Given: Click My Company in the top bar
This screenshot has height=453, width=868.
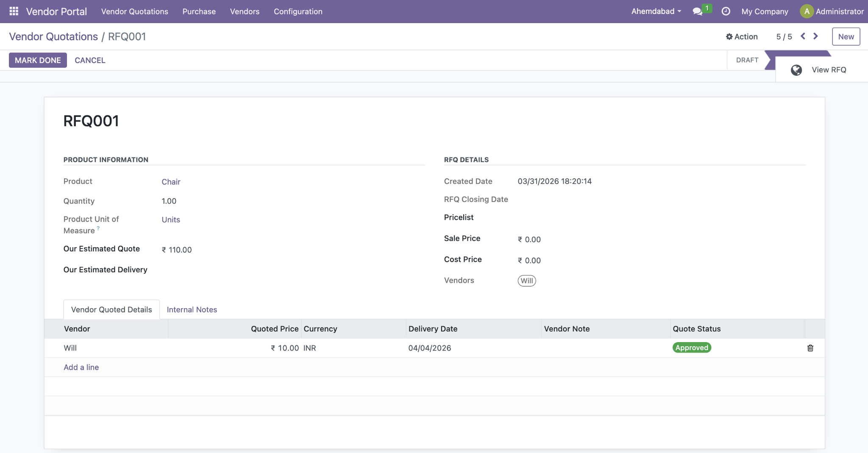Looking at the screenshot, I should [765, 11].
